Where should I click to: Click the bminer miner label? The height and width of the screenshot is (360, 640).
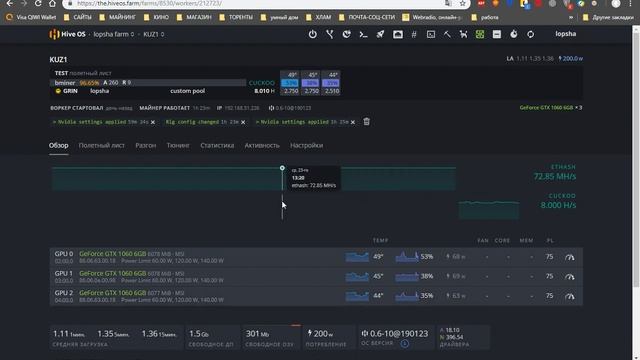[x=65, y=82]
